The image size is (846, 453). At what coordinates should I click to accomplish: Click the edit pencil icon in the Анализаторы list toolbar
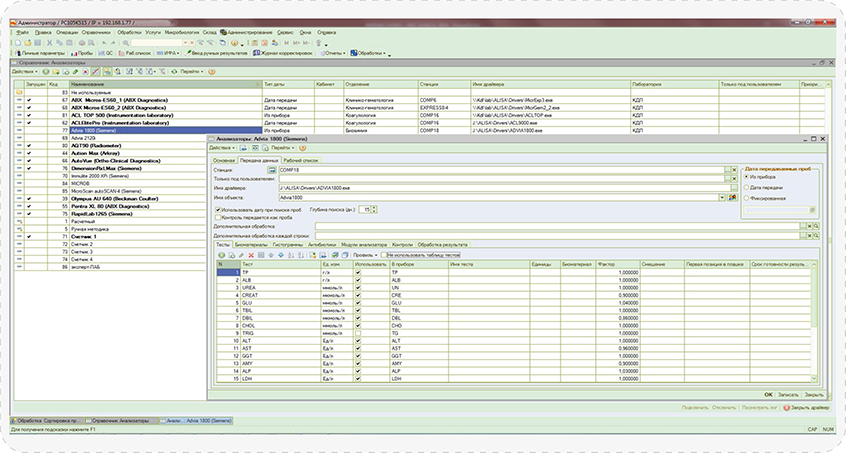[76, 72]
